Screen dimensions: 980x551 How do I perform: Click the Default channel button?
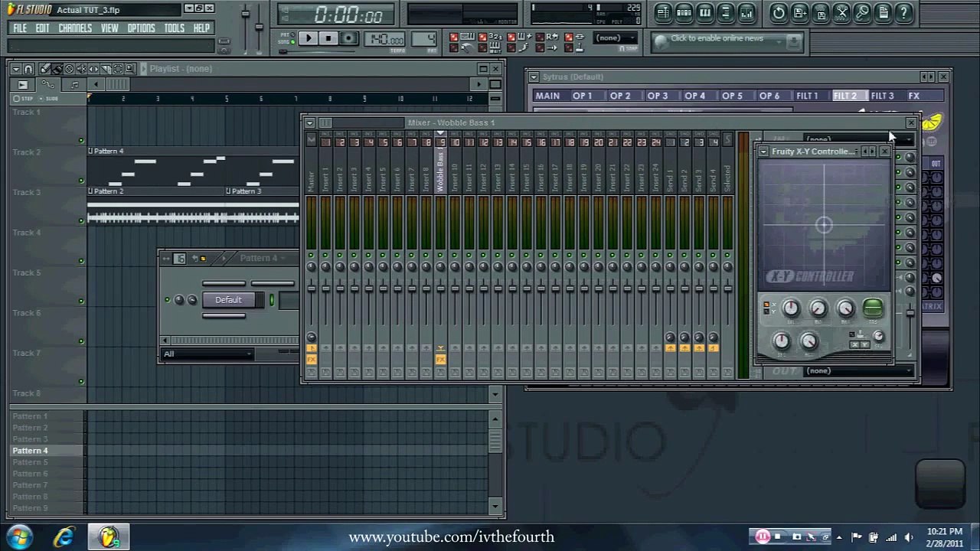coord(228,300)
